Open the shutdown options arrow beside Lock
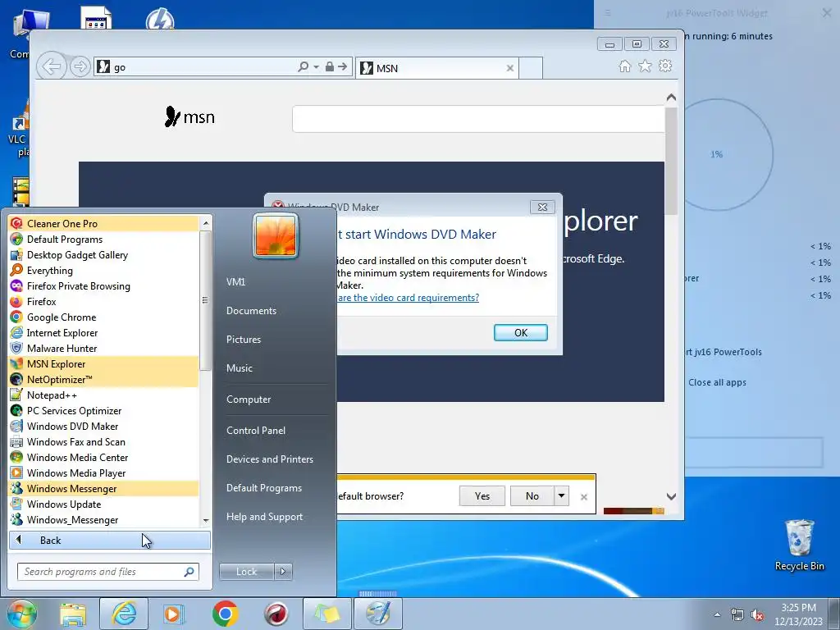Screen dimensions: 840x630 (x=283, y=571)
